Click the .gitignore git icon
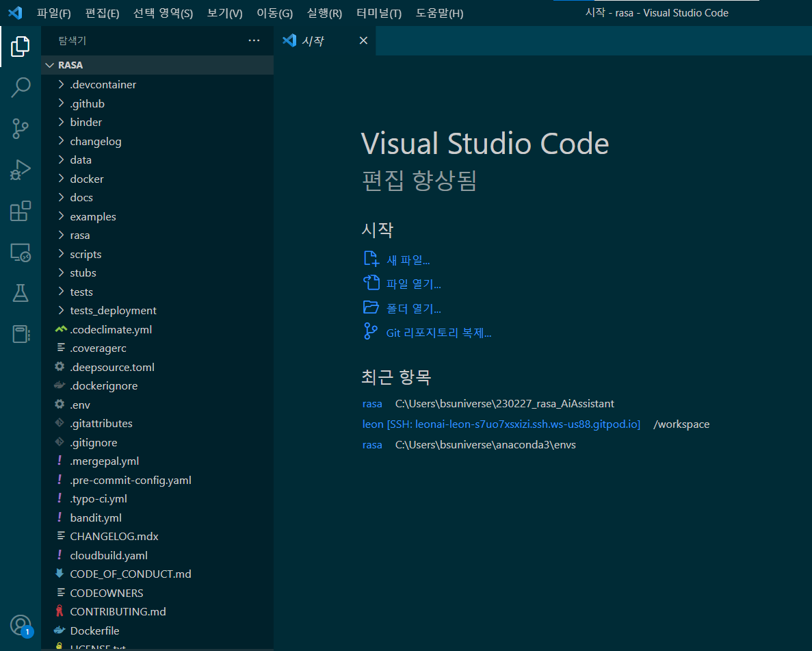This screenshot has height=651, width=812. point(60,442)
